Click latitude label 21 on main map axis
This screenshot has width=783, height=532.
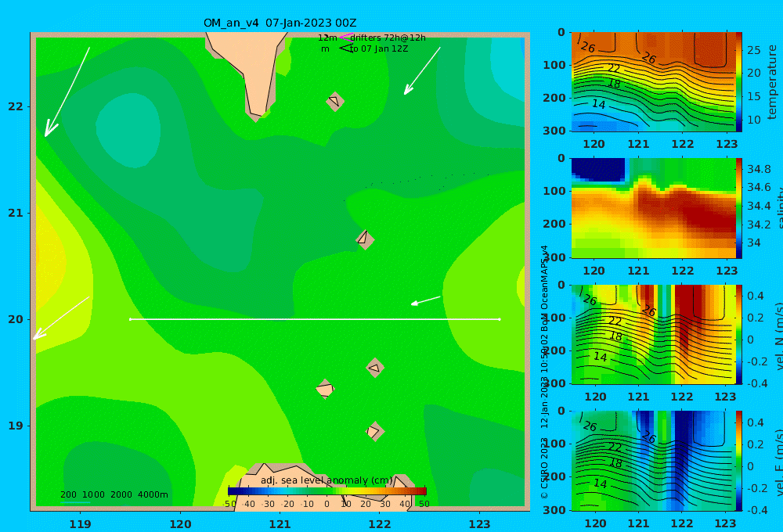pos(16,213)
